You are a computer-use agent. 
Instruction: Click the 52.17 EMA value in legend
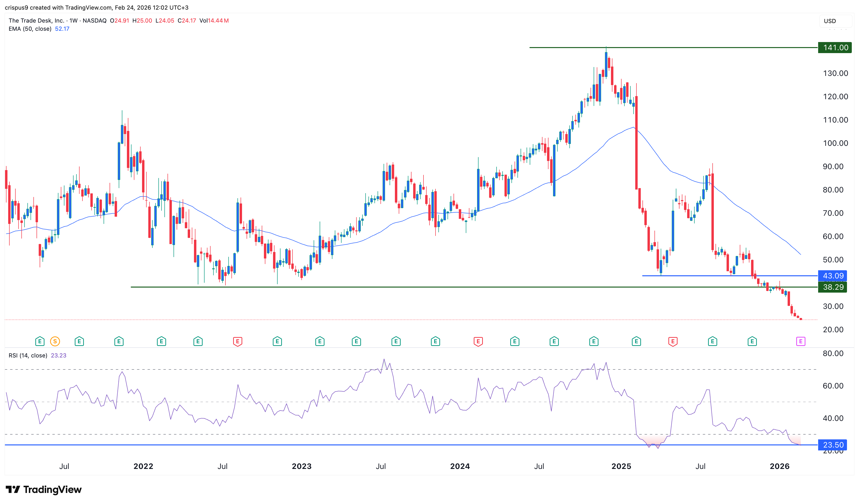pyautogui.click(x=62, y=29)
